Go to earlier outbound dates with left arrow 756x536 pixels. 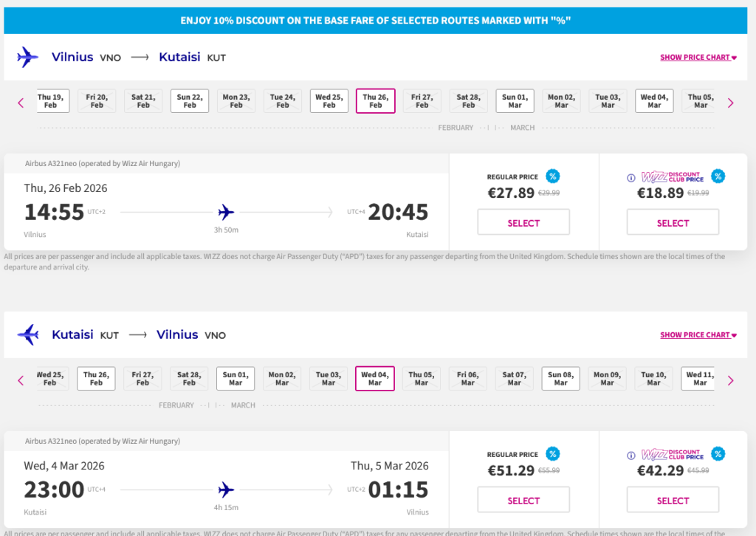click(x=21, y=103)
